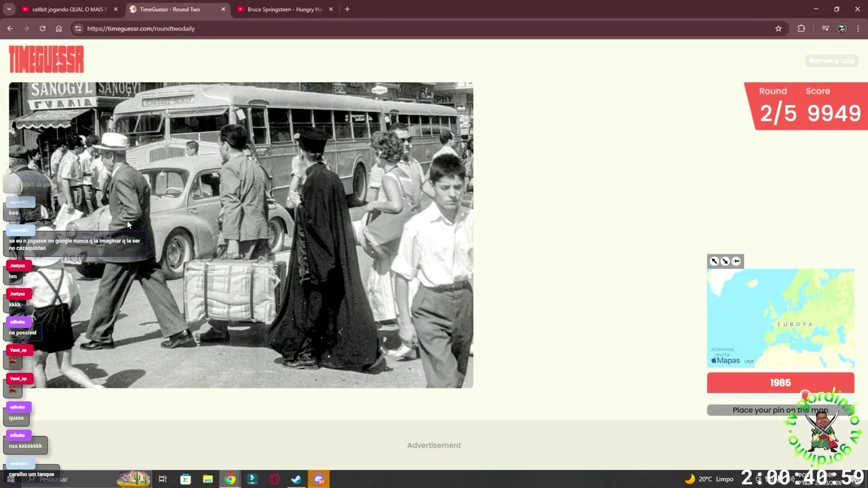The height and width of the screenshot is (488, 868).
Task: Click the 'Place your pin on the map' button
Action: coord(781,410)
